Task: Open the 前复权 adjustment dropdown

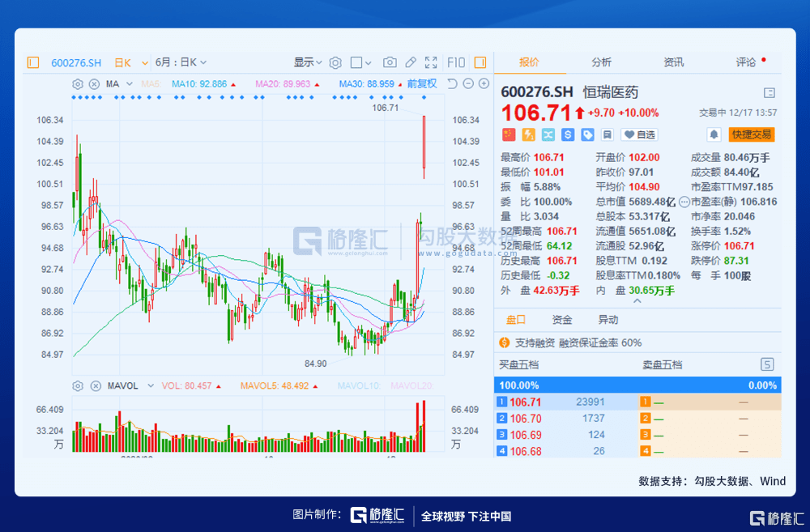Action: pos(420,83)
